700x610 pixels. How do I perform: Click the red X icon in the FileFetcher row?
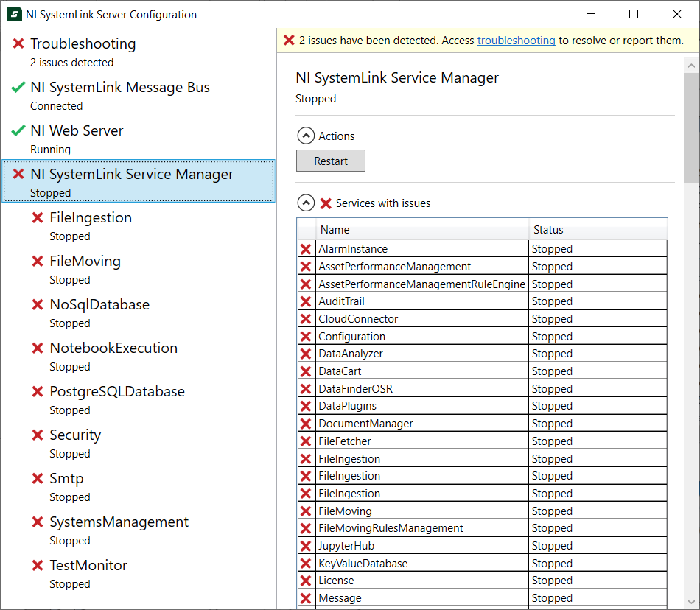click(x=306, y=441)
